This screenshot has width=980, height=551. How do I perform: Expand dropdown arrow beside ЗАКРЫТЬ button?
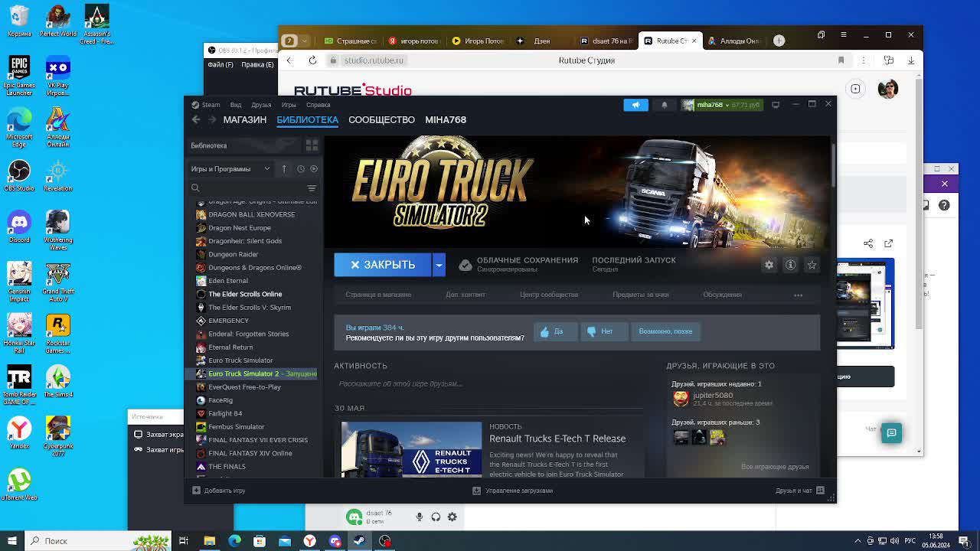tap(439, 265)
